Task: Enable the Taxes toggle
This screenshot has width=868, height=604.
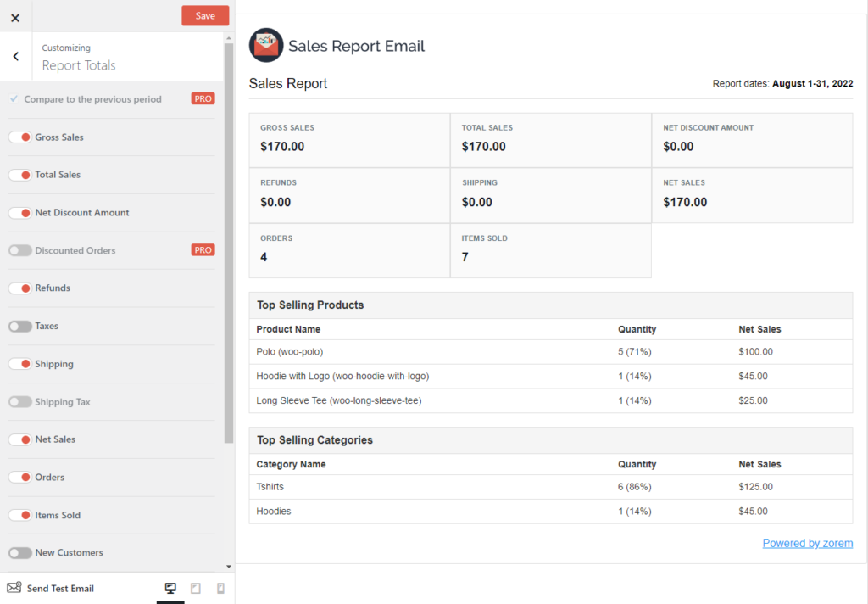Action: tap(19, 326)
